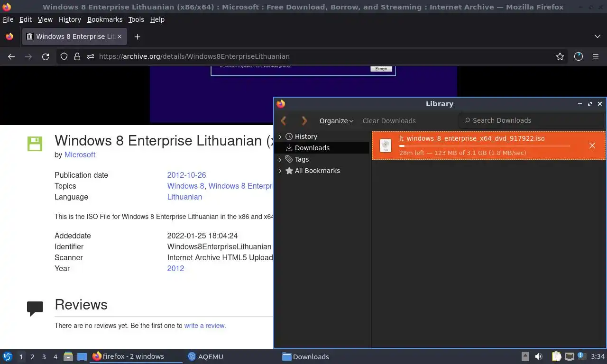Click Clear Downloads in the Library toolbar

389,121
